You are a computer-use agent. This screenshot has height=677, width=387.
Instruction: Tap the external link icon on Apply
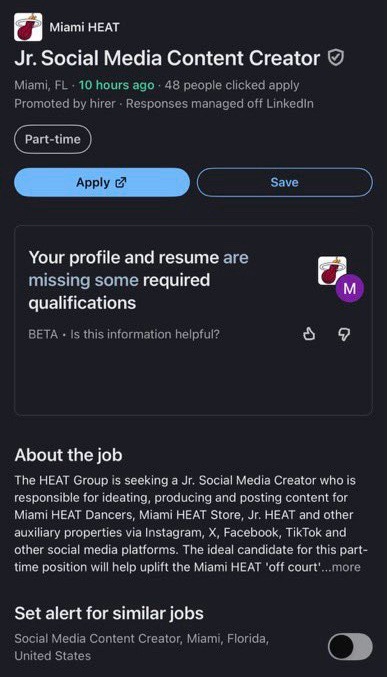(x=121, y=182)
